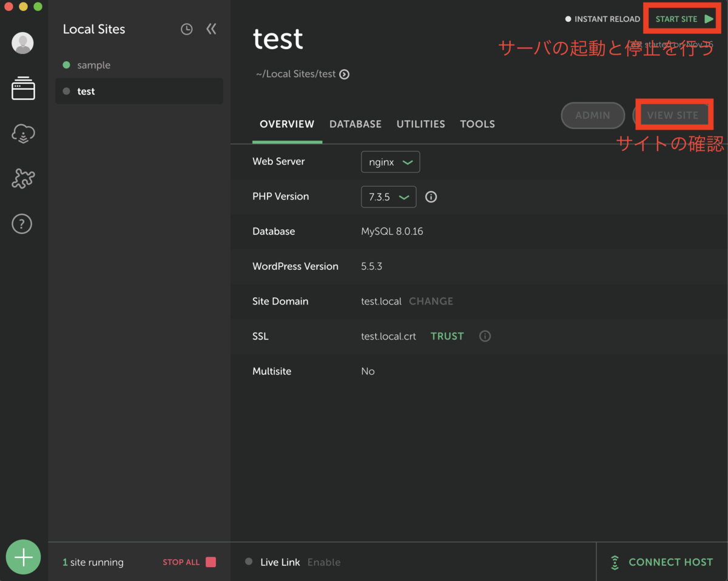Click the Admin button

(x=593, y=115)
